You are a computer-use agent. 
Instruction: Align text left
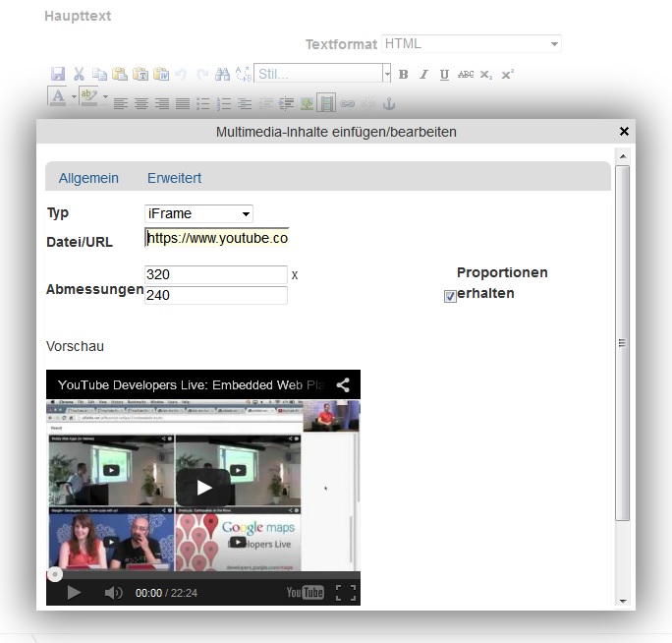[x=121, y=103]
